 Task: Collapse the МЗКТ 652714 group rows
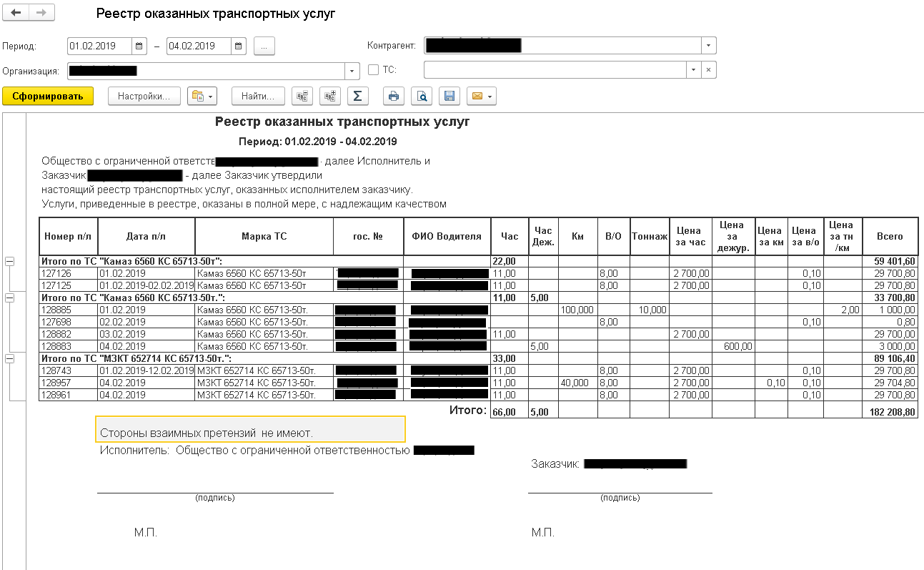tap(10, 358)
